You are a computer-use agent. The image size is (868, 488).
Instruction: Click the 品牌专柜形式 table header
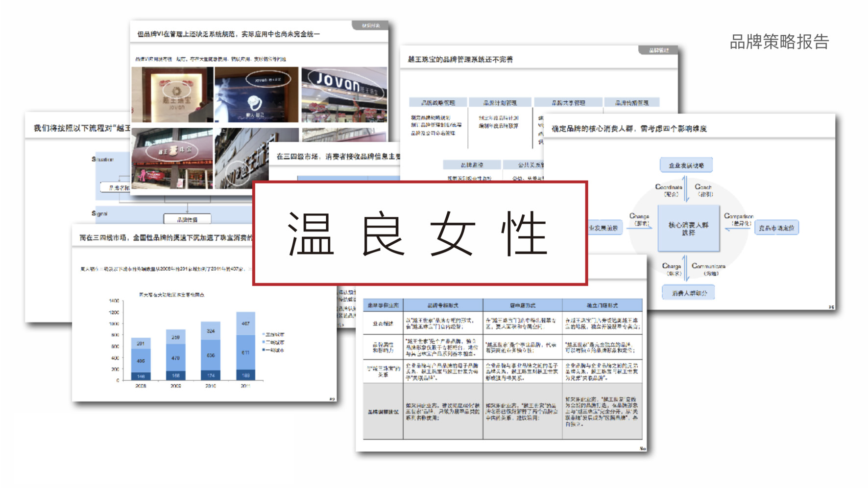click(x=443, y=305)
